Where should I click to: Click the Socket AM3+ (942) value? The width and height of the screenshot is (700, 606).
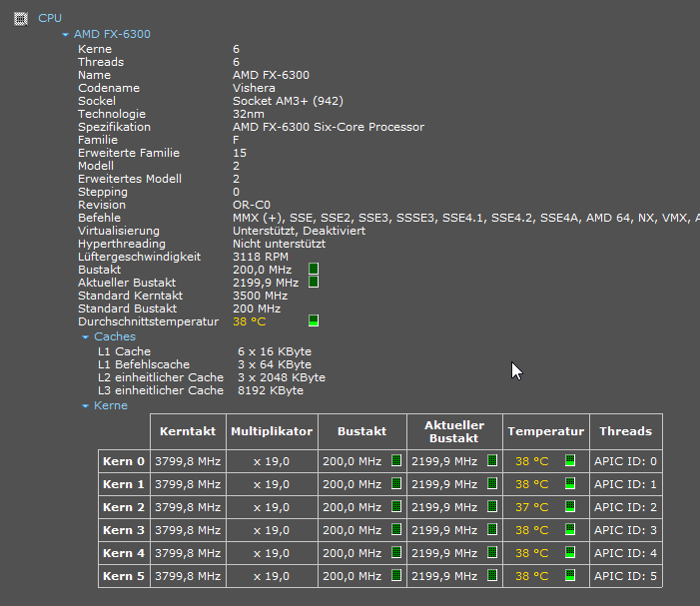coord(288,101)
